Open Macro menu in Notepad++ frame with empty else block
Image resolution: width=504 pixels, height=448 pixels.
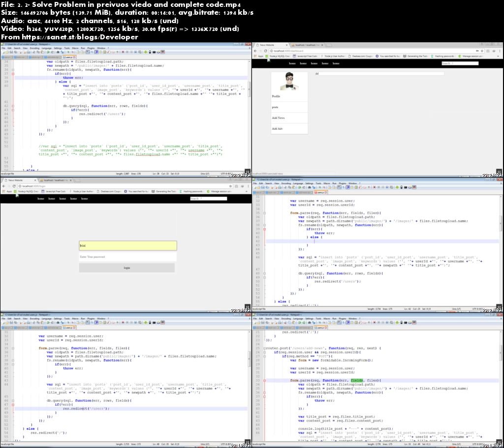[327, 183]
